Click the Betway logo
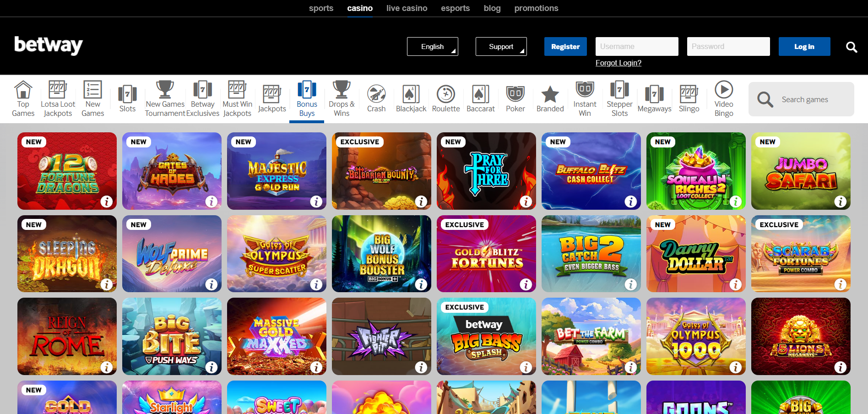This screenshot has height=414, width=868. (49, 45)
